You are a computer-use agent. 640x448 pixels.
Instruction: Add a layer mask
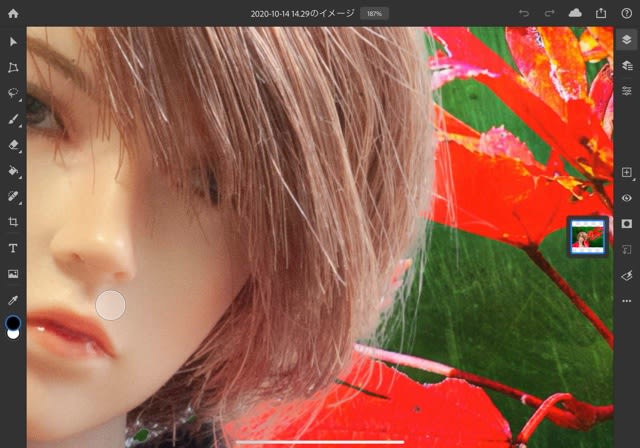[x=627, y=224]
